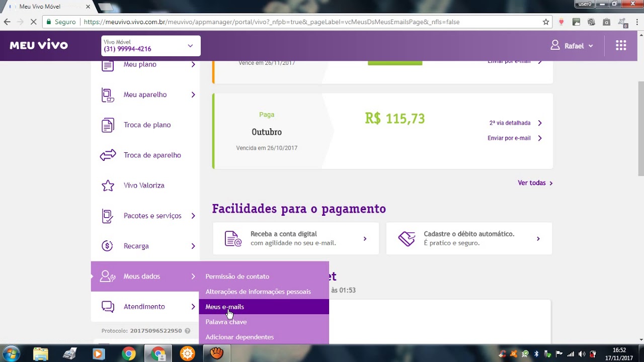Click the débito automático card icon
Viewport: 644px width, 362px height.
(407, 238)
